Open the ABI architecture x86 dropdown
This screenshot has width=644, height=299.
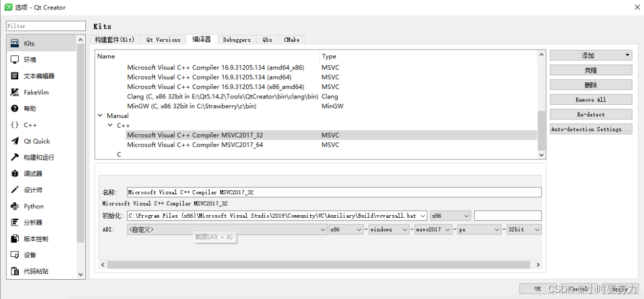[346, 229]
